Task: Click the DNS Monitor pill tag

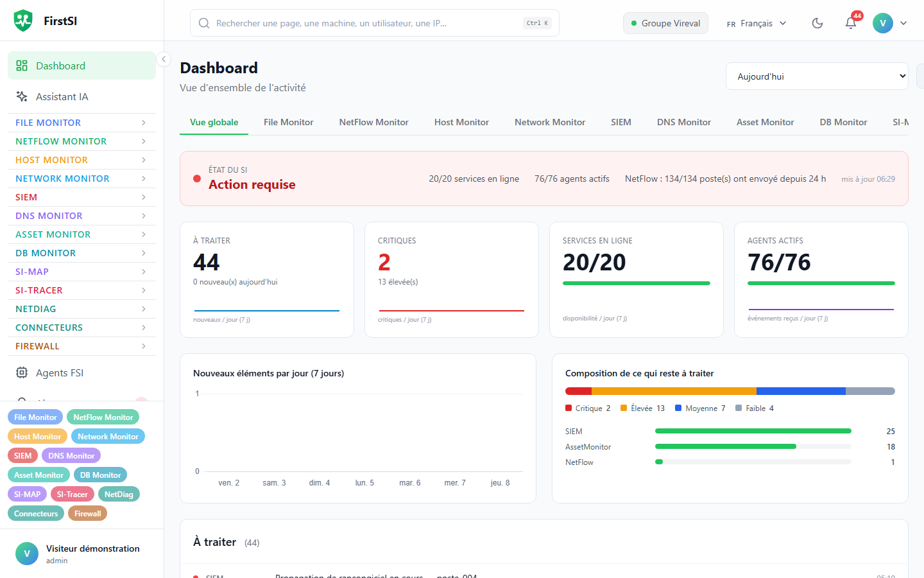Action: [71, 456]
